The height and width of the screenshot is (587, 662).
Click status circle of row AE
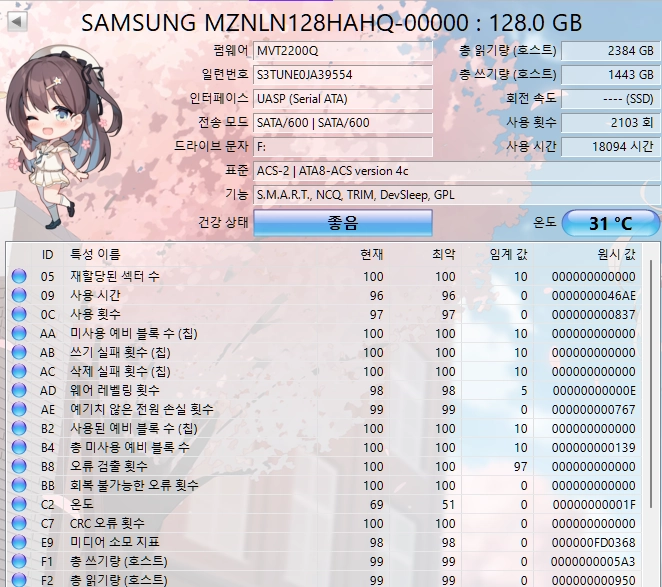[19, 409]
